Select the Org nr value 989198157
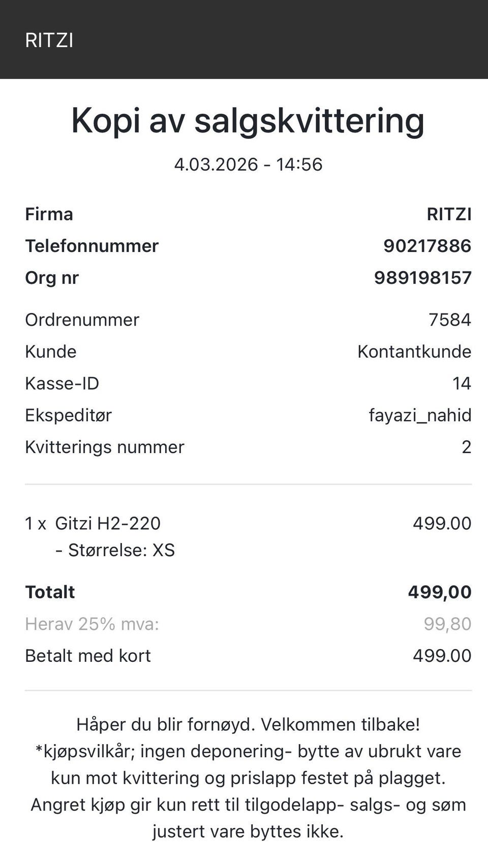488x868 pixels. 423,278
